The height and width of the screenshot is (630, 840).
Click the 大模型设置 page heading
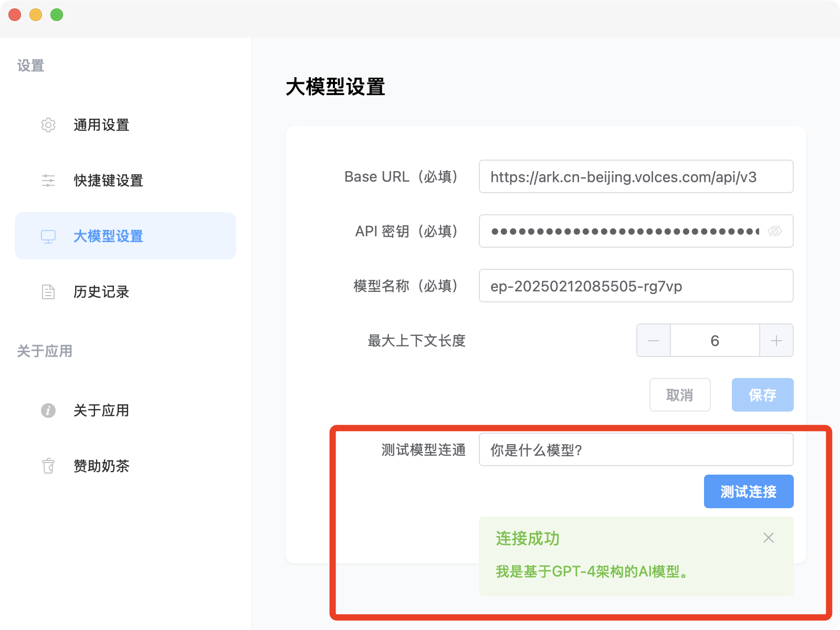tap(335, 87)
